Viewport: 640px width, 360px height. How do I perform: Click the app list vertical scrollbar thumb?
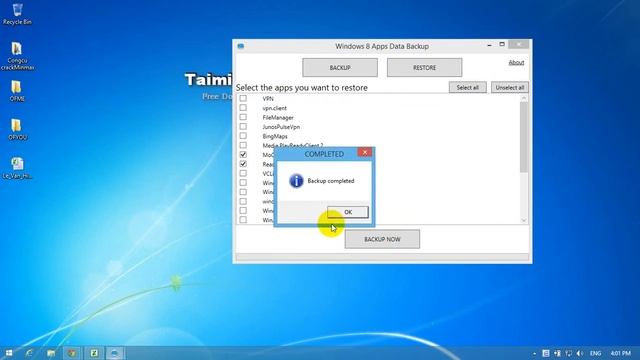[524, 137]
